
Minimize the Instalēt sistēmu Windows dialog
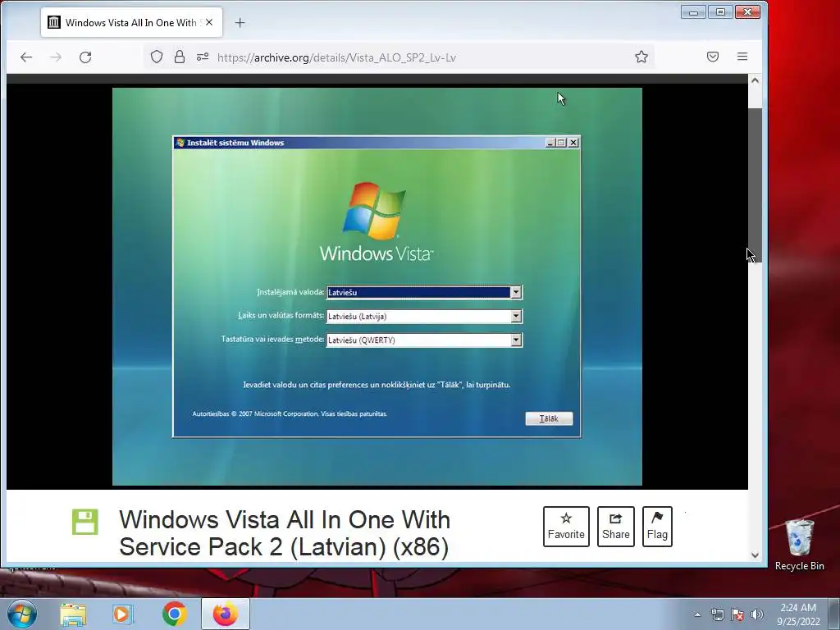point(550,143)
